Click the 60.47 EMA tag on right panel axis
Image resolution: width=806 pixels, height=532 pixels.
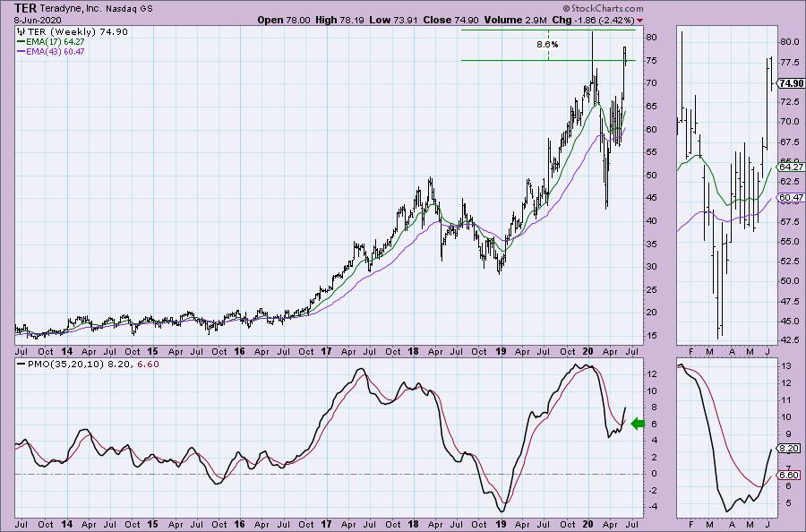pyautogui.click(x=791, y=197)
